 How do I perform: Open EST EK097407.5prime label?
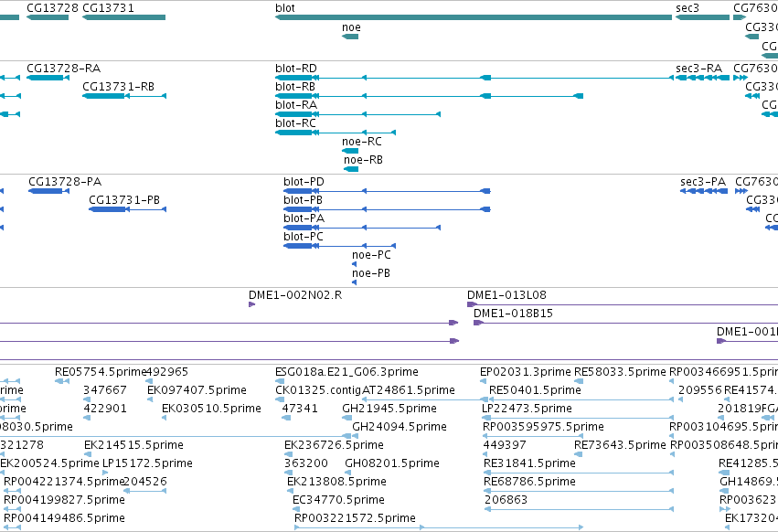[197, 390]
